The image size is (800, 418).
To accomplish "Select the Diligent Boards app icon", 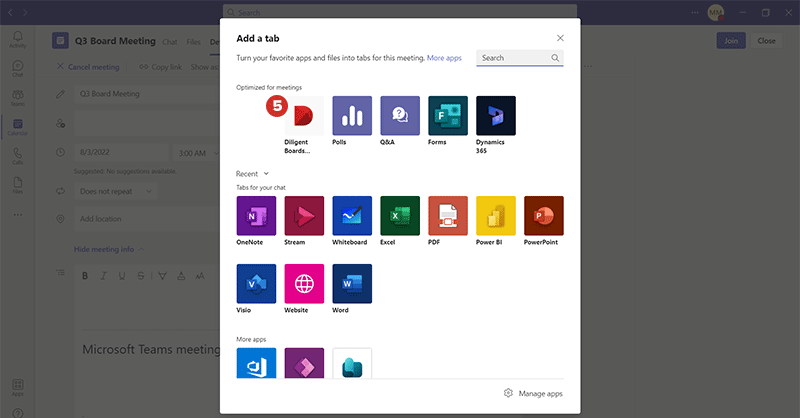I will 304,116.
